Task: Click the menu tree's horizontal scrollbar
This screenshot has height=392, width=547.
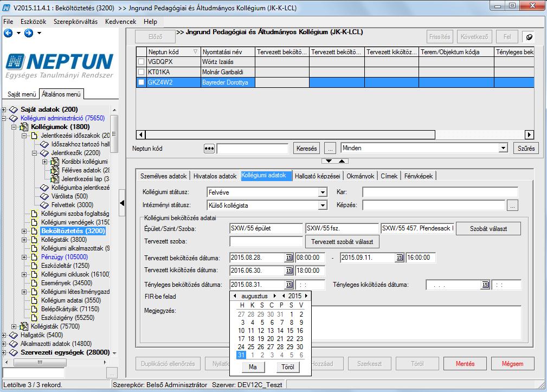Action: [x=40, y=362]
